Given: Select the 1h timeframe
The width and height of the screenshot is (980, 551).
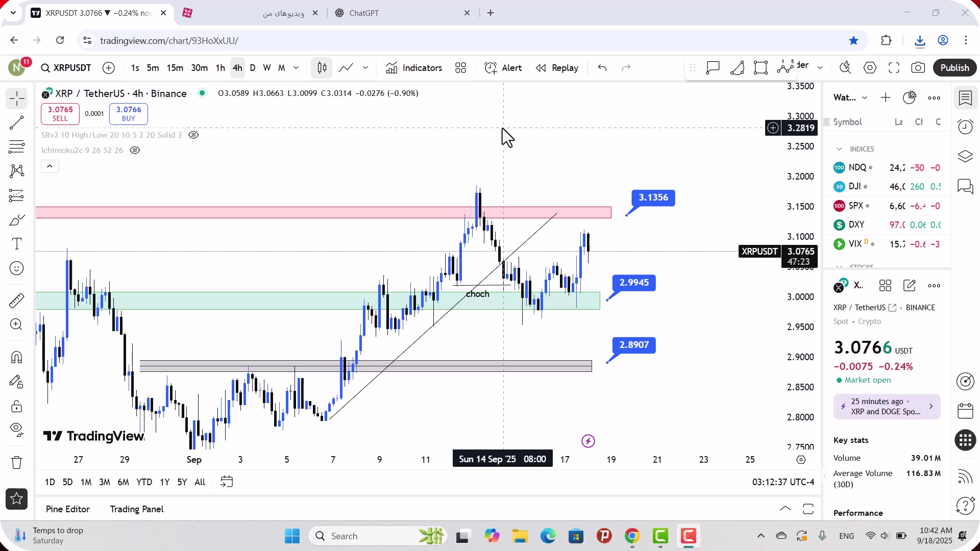Looking at the screenshot, I should tap(220, 68).
